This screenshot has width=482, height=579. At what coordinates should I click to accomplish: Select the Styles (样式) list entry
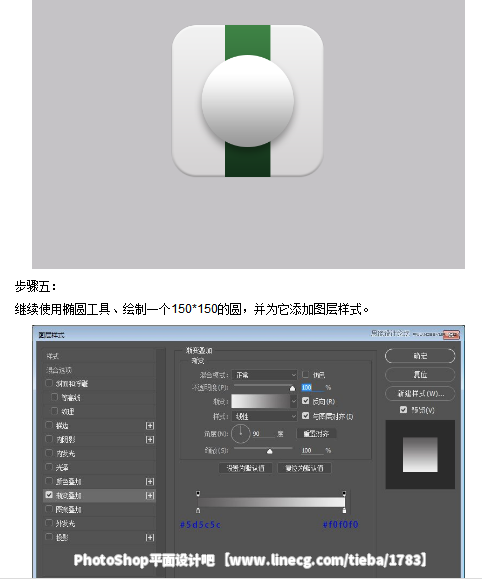(99, 356)
